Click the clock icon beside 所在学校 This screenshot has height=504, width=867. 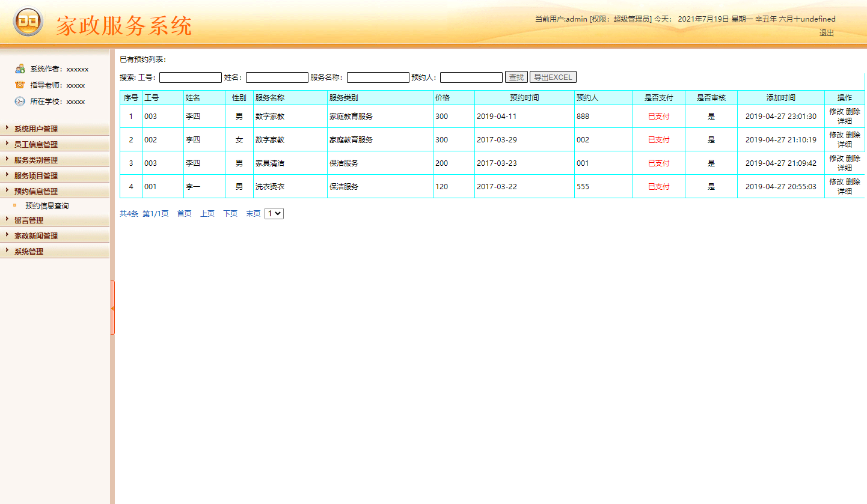click(20, 101)
